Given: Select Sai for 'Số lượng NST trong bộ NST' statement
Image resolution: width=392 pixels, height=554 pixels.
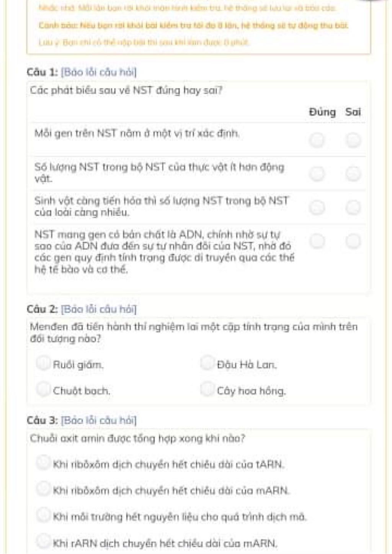Looking at the screenshot, I should (x=353, y=174).
